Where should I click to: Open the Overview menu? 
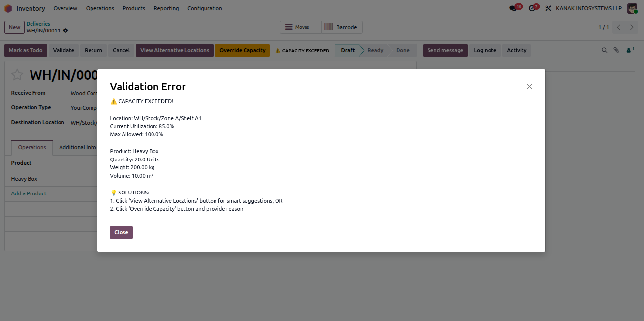click(65, 8)
